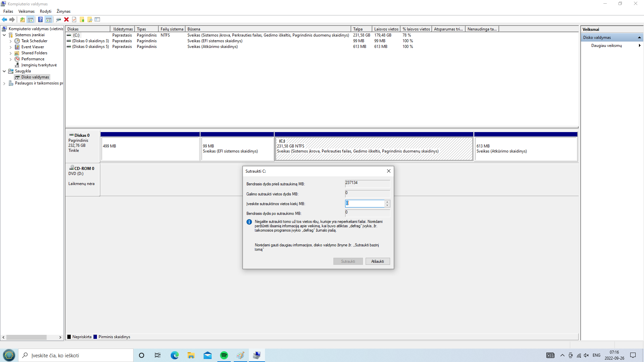Click the Atšaukti button
644x362 pixels.
tap(377, 261)
